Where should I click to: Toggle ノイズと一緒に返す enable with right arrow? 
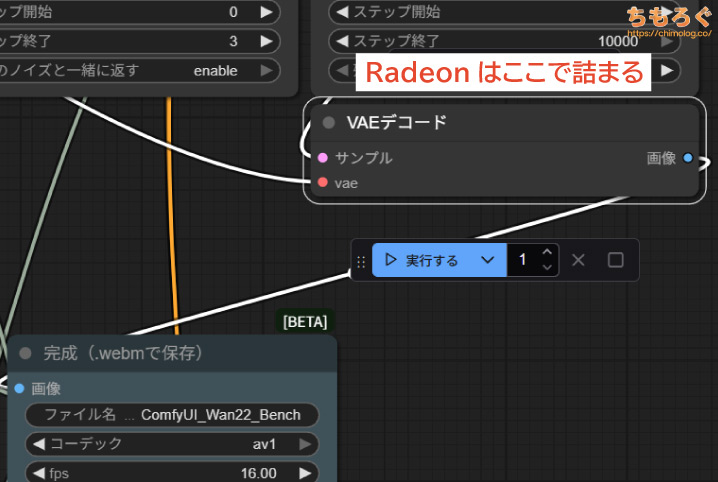point(267,70)
